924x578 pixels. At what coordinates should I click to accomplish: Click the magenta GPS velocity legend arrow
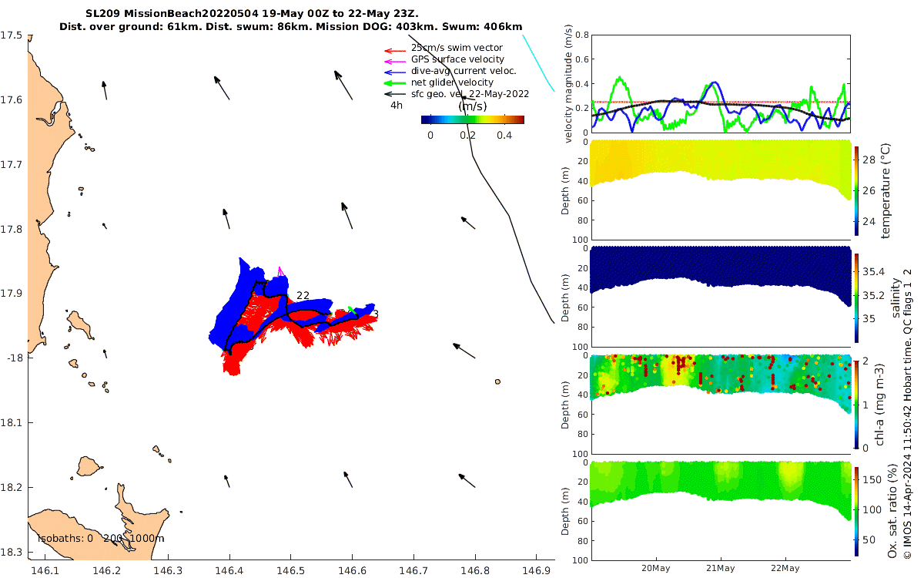point(396,60)
